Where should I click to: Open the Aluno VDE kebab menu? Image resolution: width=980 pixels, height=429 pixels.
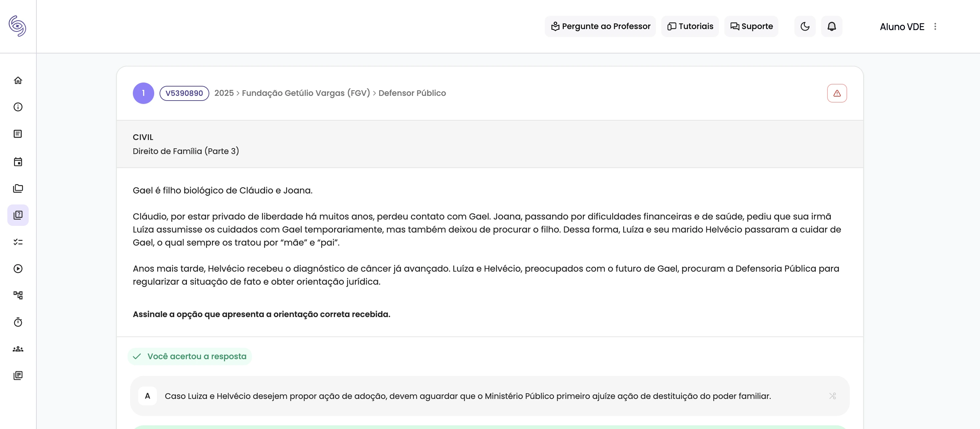pyautogui.click(x=936, y=26)
